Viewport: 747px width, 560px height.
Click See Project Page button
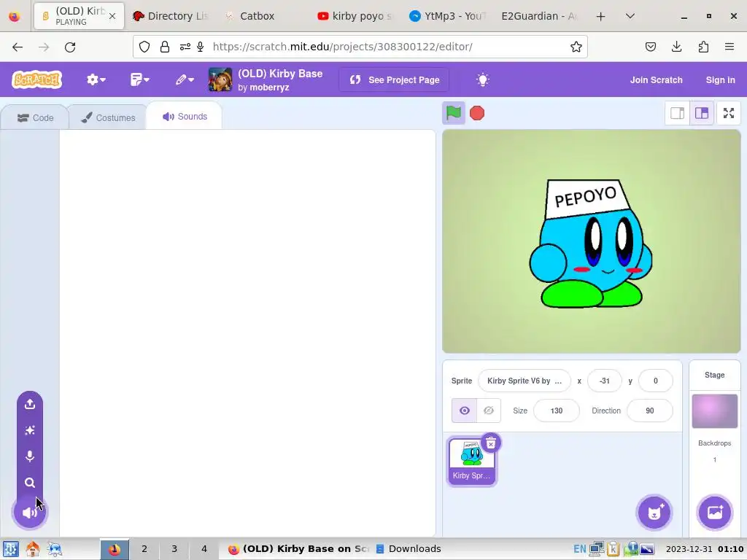(395, 79)
